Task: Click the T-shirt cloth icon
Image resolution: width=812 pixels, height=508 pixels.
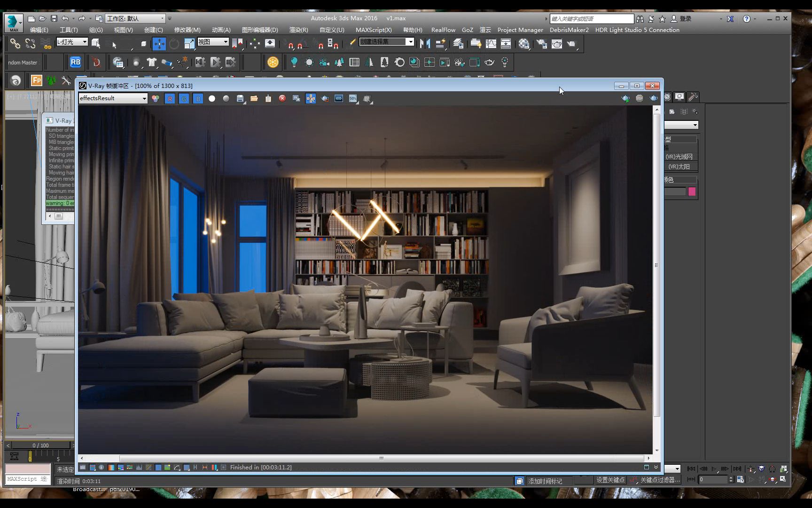Action: [x=151, y=62]
